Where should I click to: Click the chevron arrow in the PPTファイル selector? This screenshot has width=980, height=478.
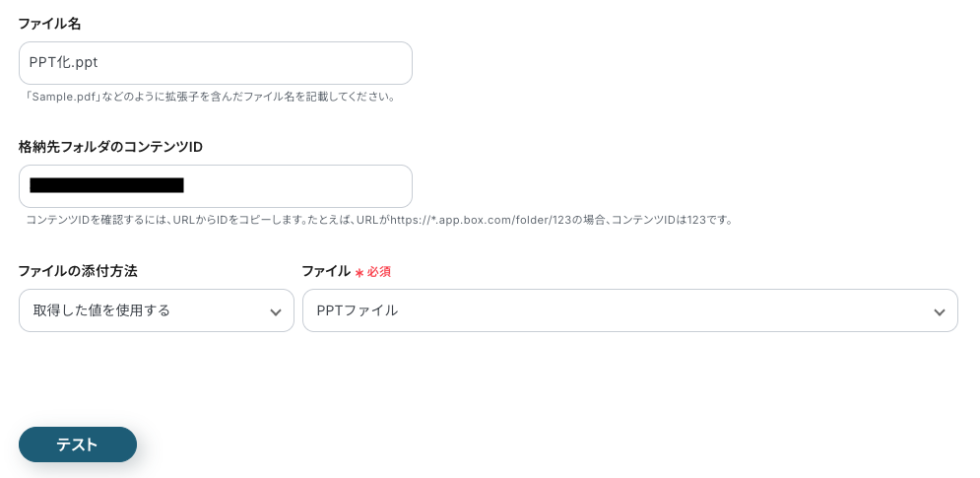(x=939, y=312)
